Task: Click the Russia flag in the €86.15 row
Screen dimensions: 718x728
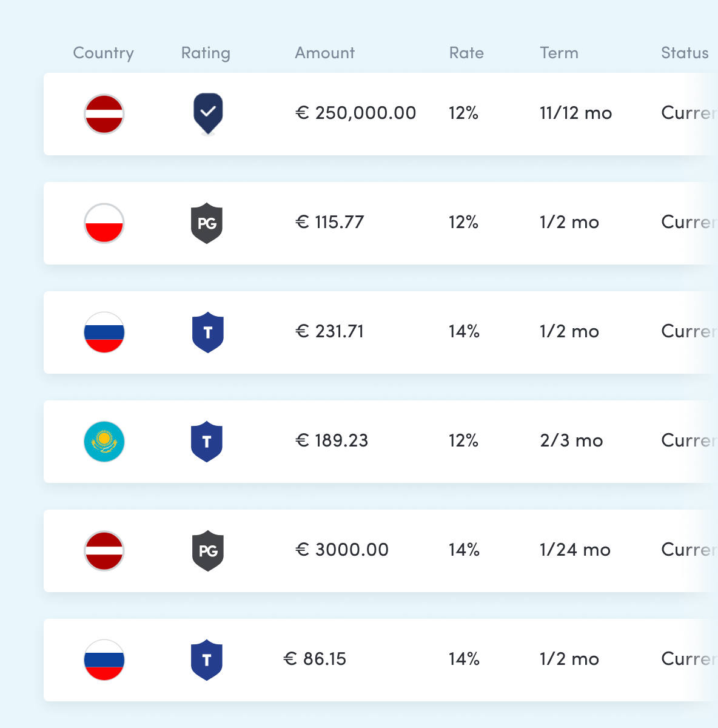Action: (x=104, y=660)
